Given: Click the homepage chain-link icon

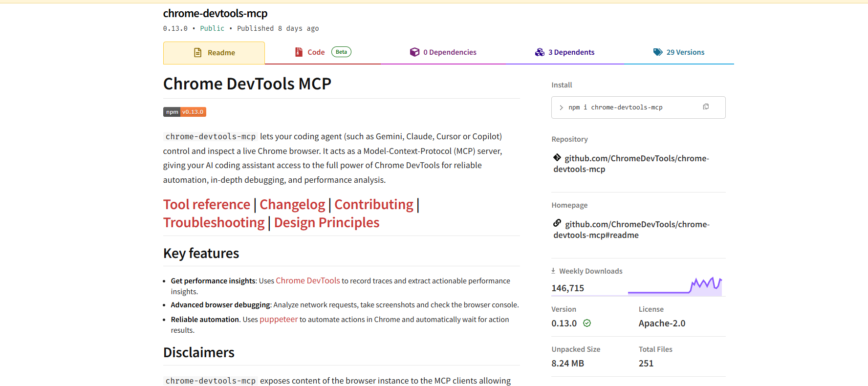Looking at the screenshot, I should [x=557, y=223].
